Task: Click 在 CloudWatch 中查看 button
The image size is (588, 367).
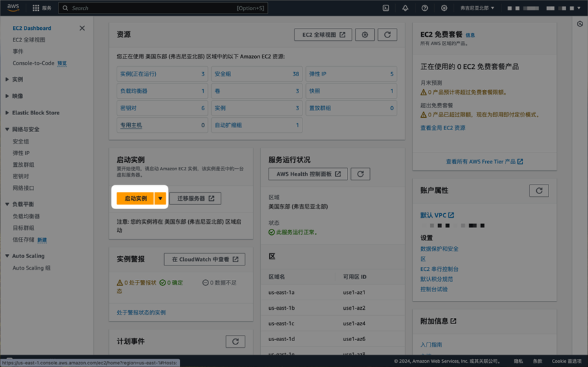Action: click(205, 259)
